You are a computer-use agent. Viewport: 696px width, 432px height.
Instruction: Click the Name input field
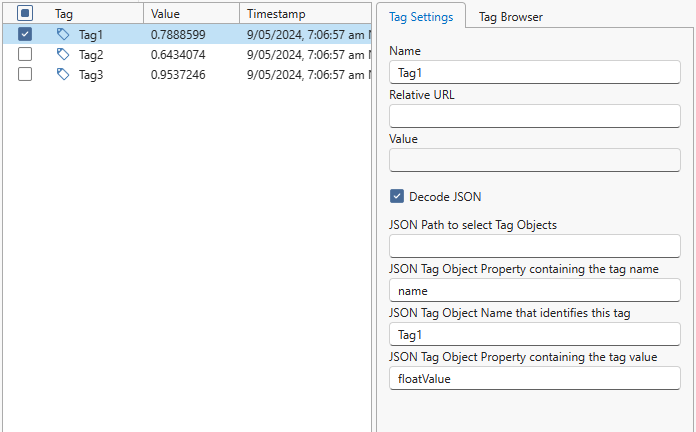534,72
